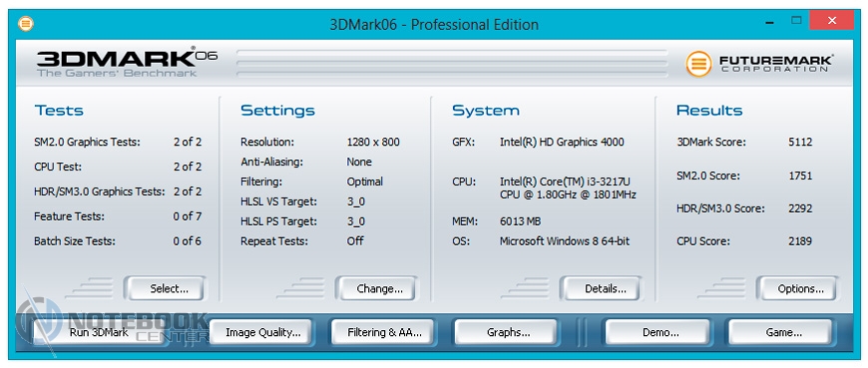The height and width of the screenshot is (368, 868).
Task: Show system info via Details... button
Action: point(601,288)
